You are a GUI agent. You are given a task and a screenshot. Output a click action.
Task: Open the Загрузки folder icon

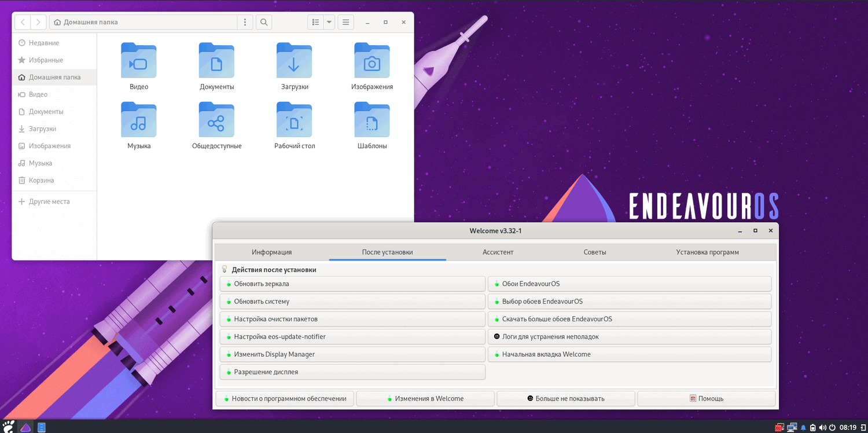[294, 60]
